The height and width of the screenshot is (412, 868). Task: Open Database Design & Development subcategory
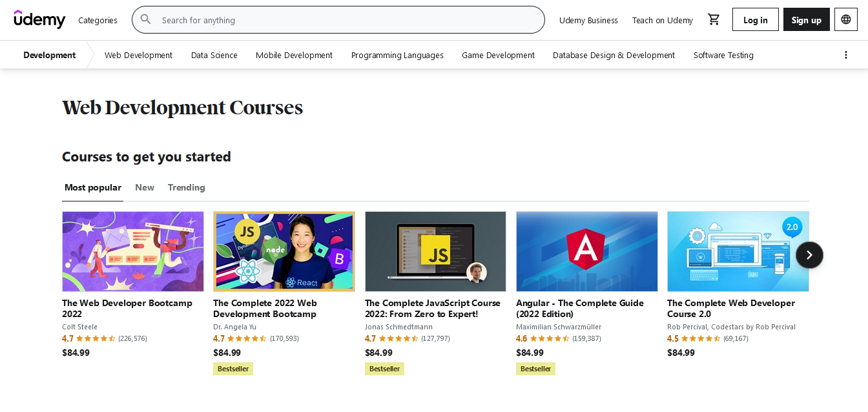coord(614,55)
